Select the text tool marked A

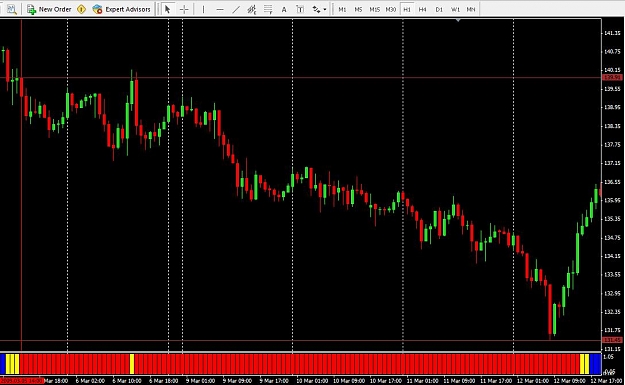(284, 9)
